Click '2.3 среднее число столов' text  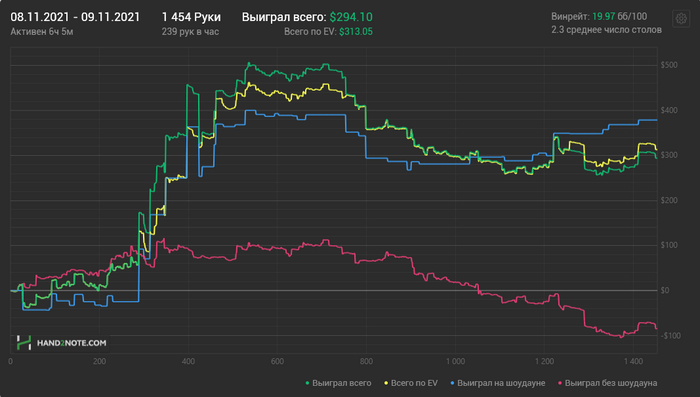(x=606, y=30)
